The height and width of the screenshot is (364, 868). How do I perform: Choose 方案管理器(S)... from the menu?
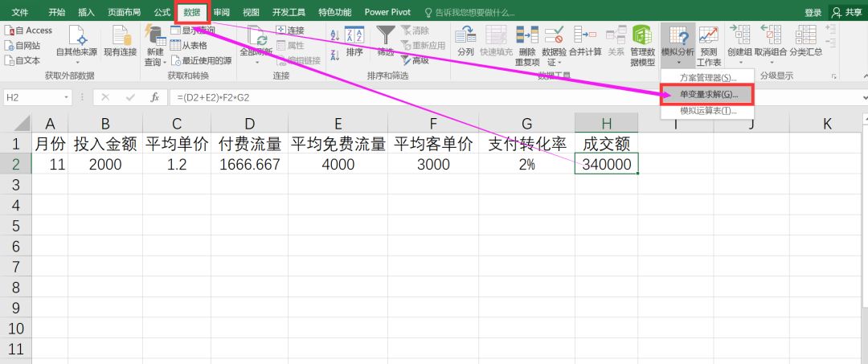[707, 78]
